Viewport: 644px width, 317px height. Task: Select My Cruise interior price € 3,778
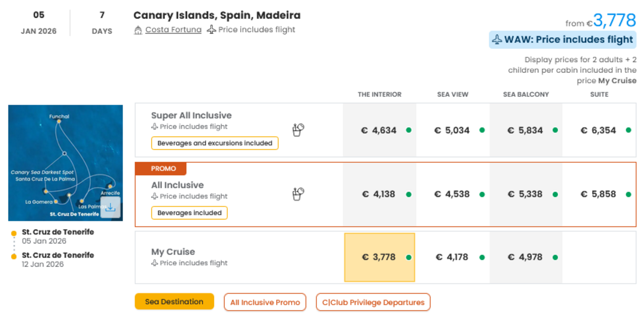pyautogui.click(x=379, y=257)
